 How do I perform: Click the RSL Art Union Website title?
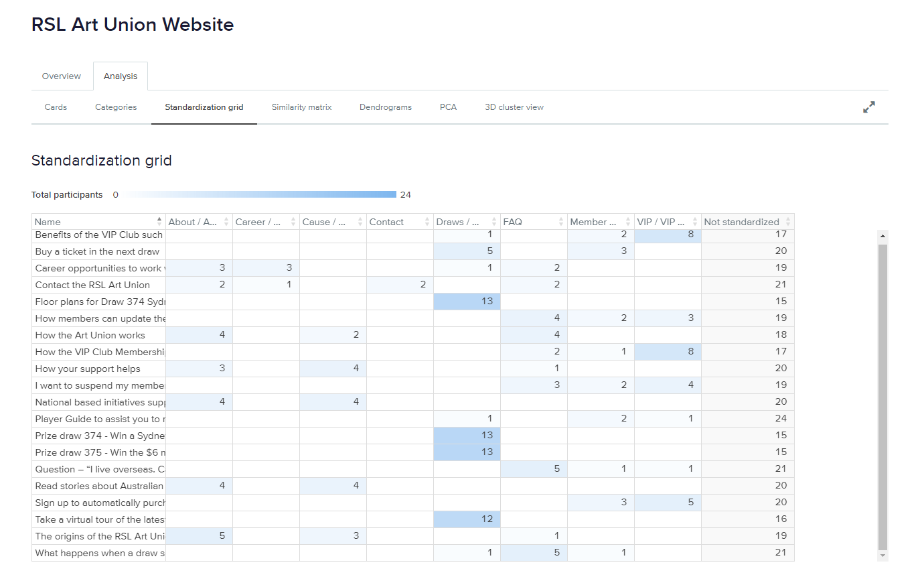click(x=133, y=25)
